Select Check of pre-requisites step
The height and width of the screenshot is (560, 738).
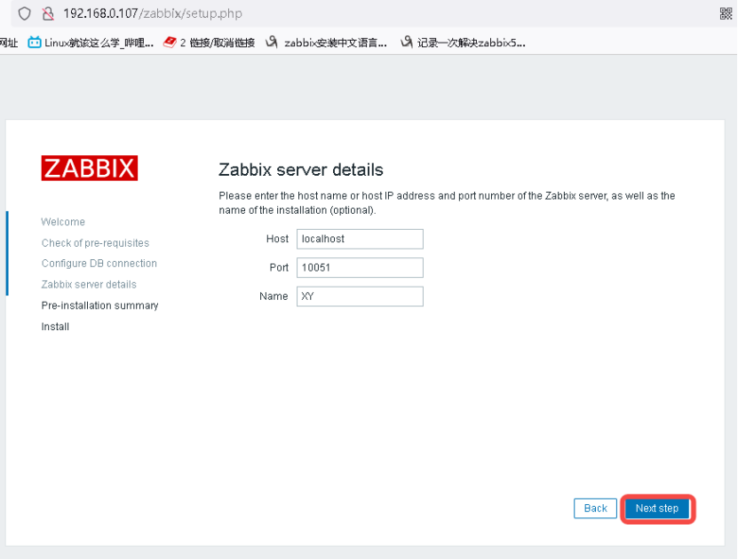tap(95, 243)
